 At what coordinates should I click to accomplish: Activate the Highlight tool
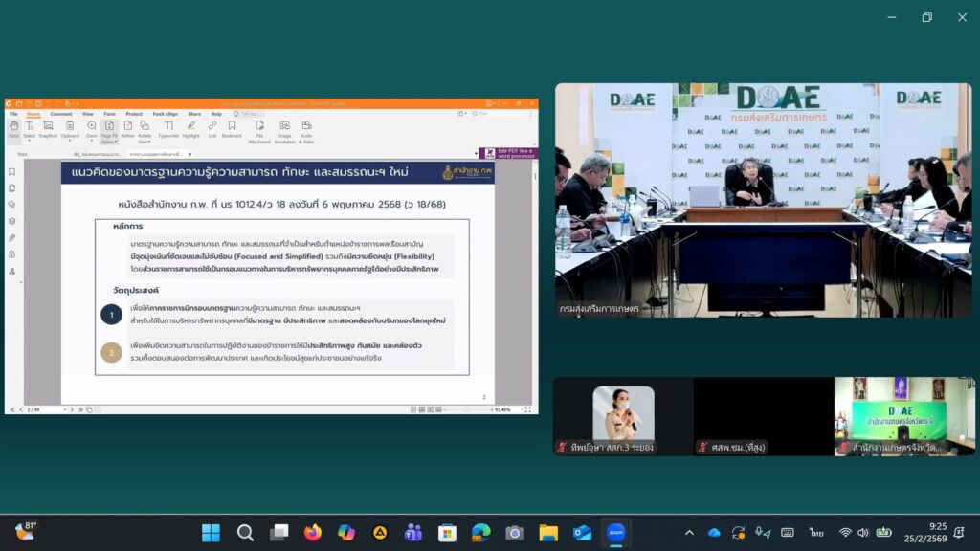pos(191,128)
